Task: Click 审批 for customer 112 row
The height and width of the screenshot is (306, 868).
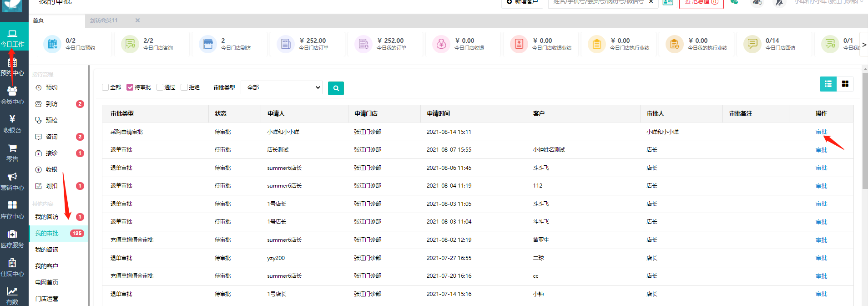Action: (821, 186)
